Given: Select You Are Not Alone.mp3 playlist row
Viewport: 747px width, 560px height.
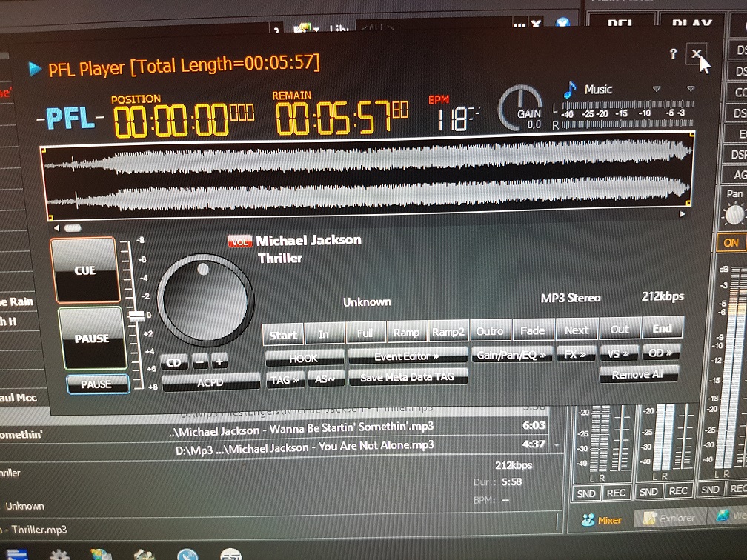Looking at the screenshot, I should (305, 447).
